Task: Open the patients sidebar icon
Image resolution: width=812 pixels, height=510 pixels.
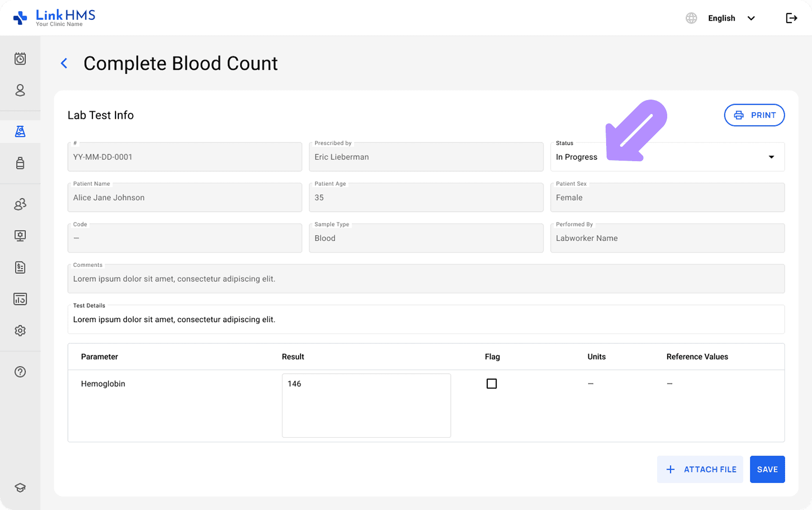Action: pyautogui.click(x=20, y=90)
